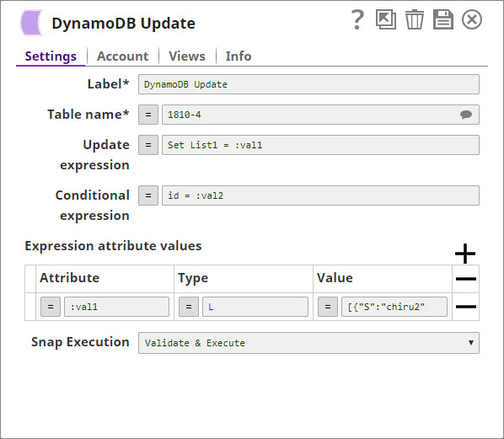Click the export/pop-out snap icon
This screenshot has width=504, height=439.
386,19
